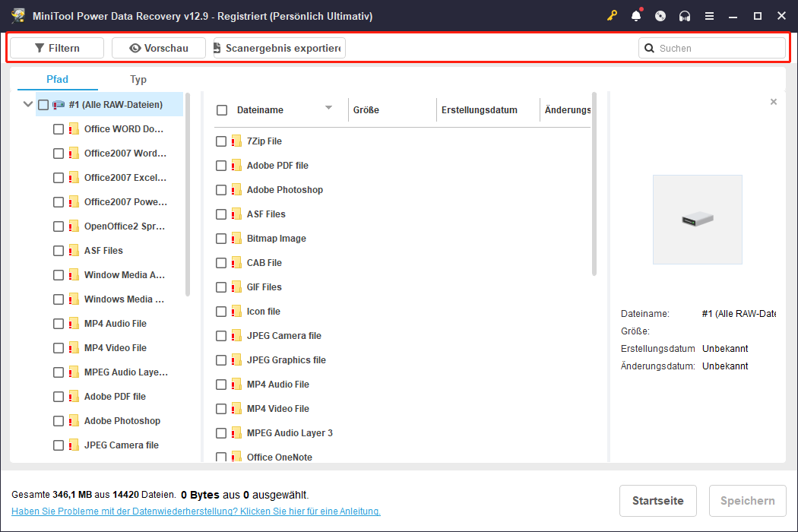The width and height of the screenshot is (798, 532).
Task: Tick checkbox for Office2007 Word... in tree
Action: pos(59,154)
